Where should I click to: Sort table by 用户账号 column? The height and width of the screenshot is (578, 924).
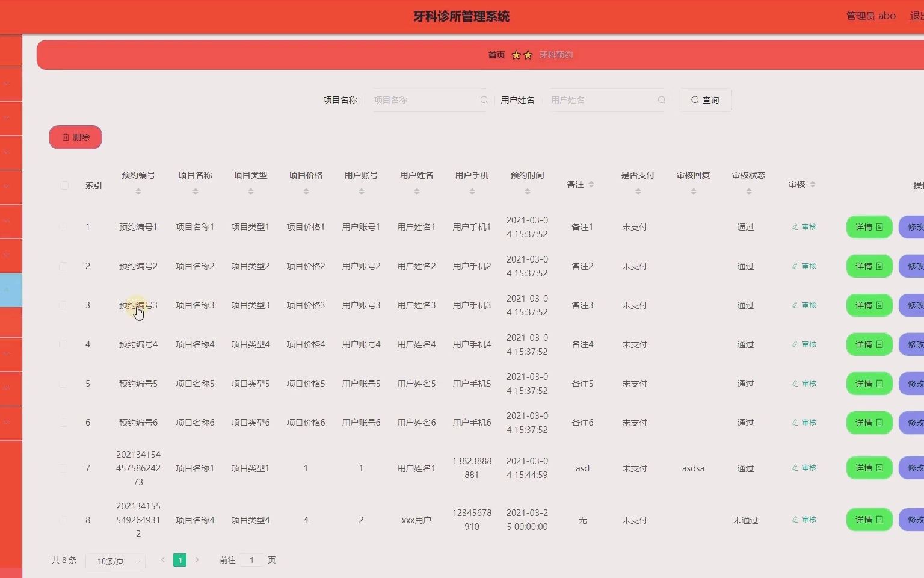point(361,191)
